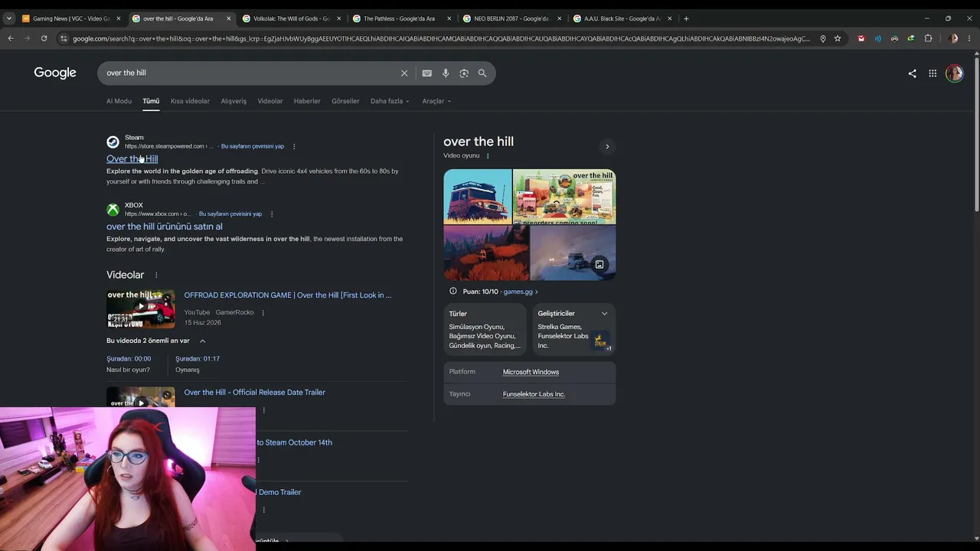The width and height of the screenshot is (980, 551).
Task: Start voice search with microphone icon
Action: tap(446, 73)
